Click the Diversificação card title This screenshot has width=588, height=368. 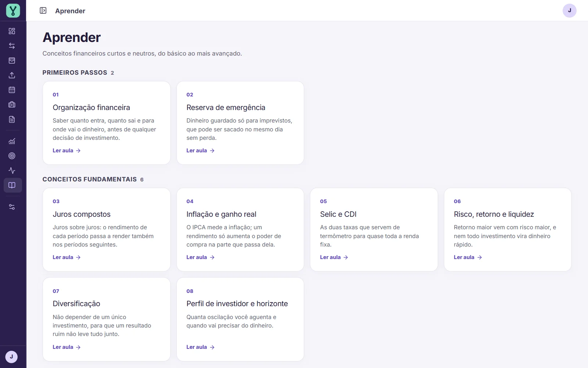[76, 304]
